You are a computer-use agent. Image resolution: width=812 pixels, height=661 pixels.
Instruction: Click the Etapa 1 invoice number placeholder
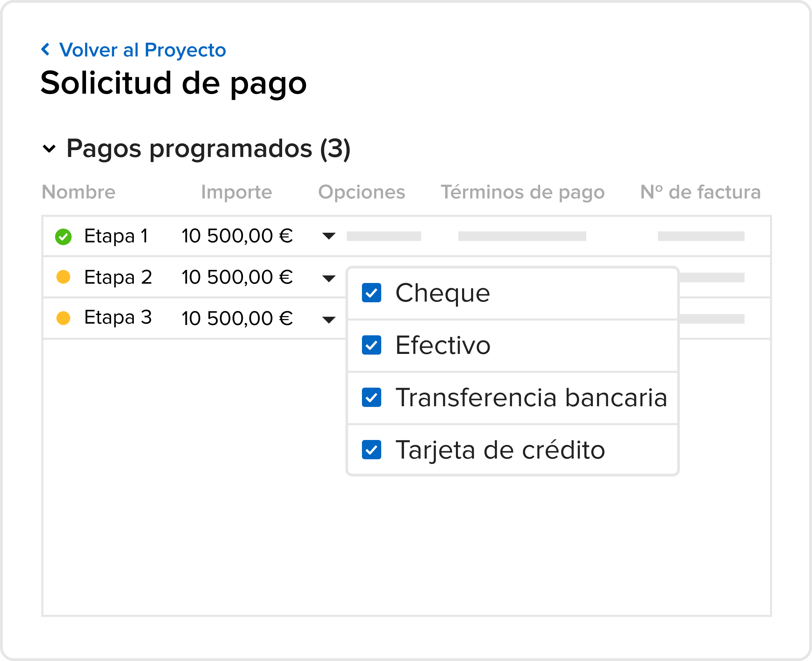click(701, 236)
